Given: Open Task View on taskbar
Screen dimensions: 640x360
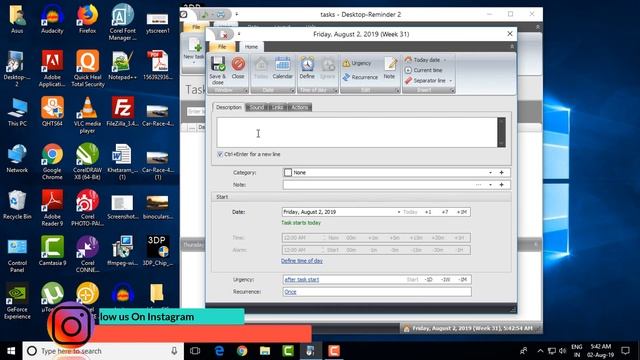Looking at the screenshot, I should pos(195,351).
